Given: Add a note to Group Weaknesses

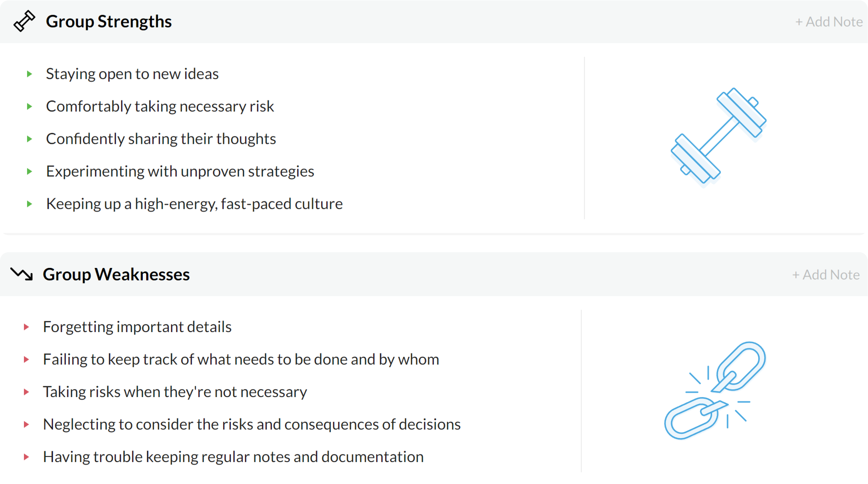Looking at the screenshot, I should click(x=826, y=275).
